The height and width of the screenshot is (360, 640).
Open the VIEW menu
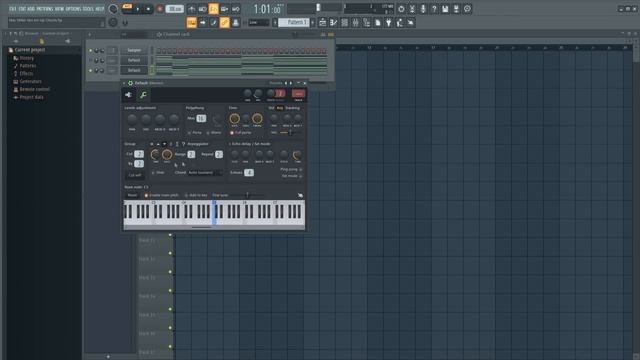tap(60, 9)
